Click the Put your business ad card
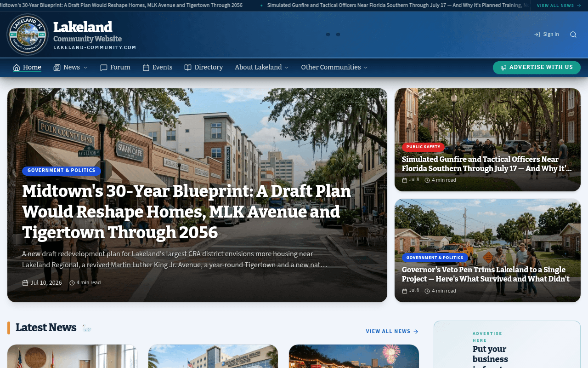The image size is (588, 368). pos(507,345)
